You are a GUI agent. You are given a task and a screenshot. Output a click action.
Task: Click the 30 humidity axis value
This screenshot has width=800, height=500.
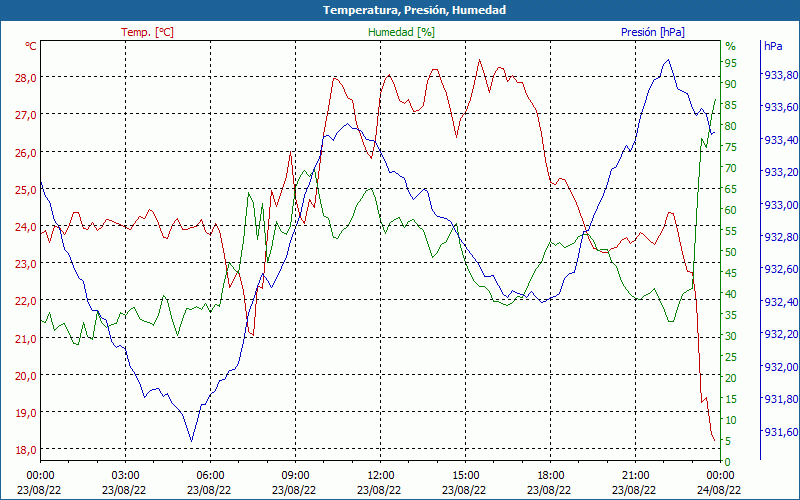click(x=731, y=336)
